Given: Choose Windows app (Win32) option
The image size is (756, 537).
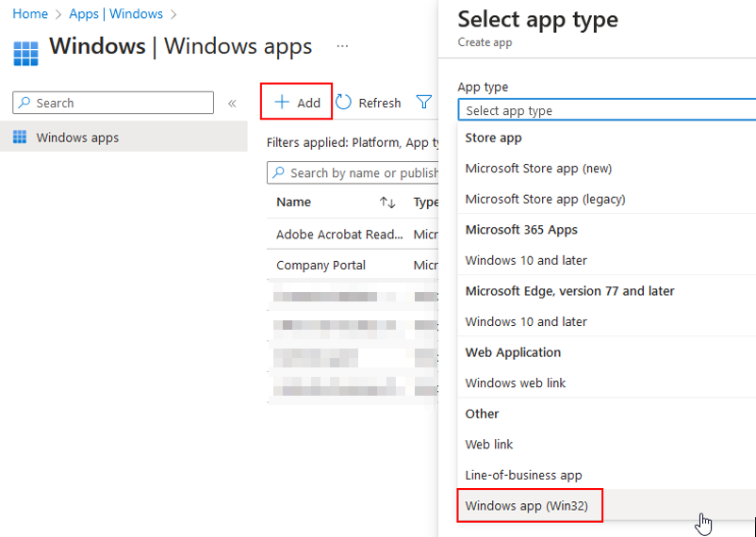Looking at the screenshot, I should tap(527, 506).
